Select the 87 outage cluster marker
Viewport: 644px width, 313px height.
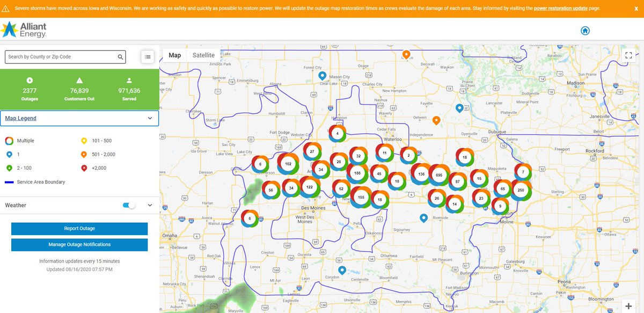coord(458,181)
